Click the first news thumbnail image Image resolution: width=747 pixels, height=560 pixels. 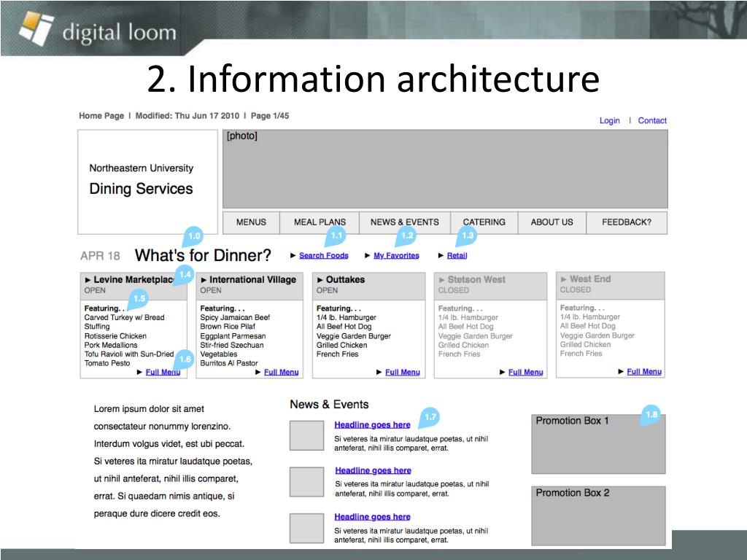coord(307,435)
